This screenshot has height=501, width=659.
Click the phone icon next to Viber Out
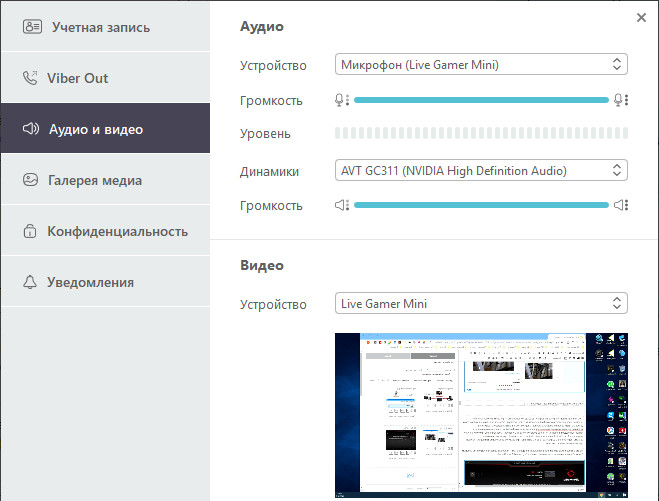coord(30,78)
